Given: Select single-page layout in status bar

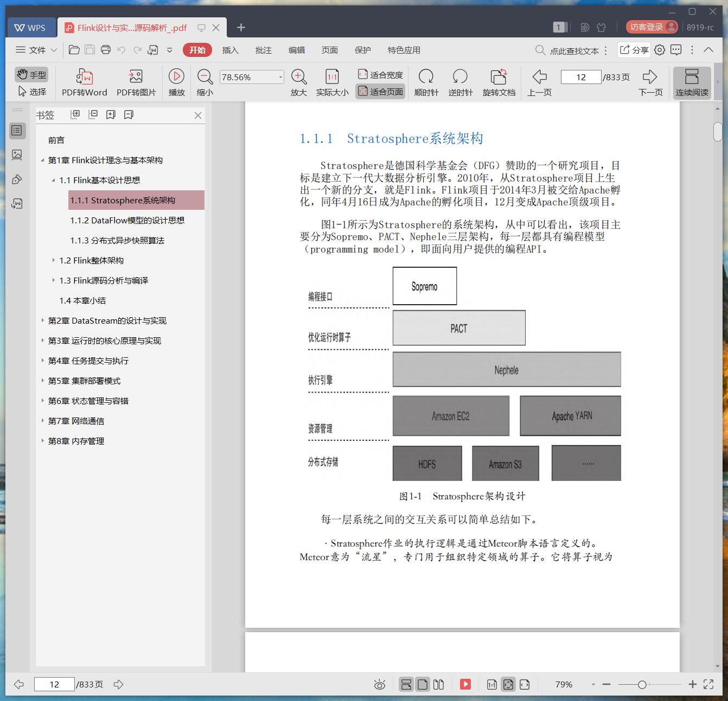Looking at the screenshot, I should [x=423, y=684].
